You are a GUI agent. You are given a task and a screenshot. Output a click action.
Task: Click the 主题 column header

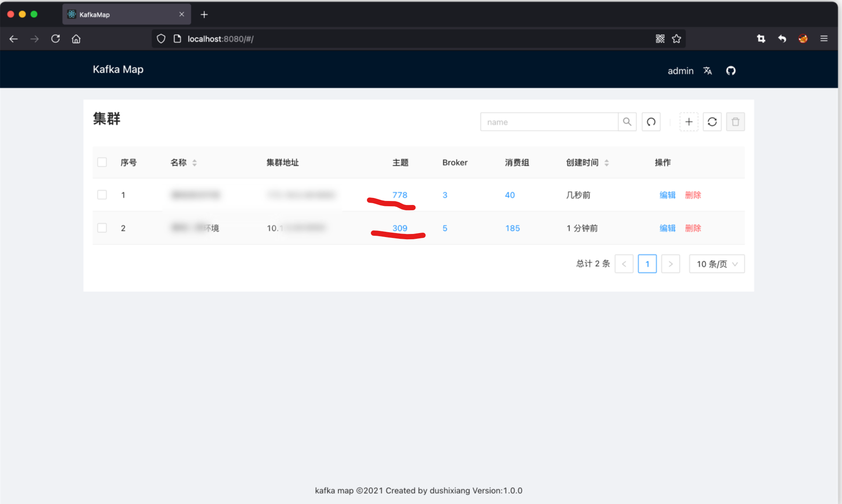click(400, 162)
